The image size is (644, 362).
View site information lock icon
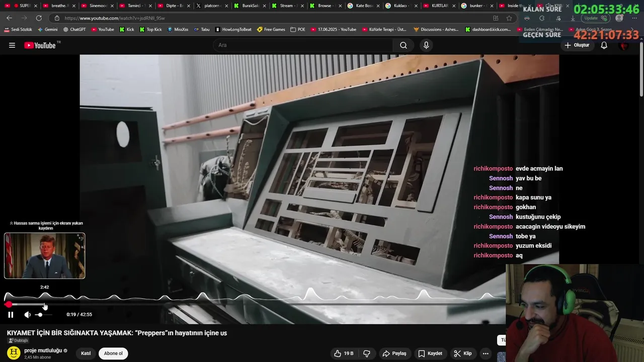57,18
